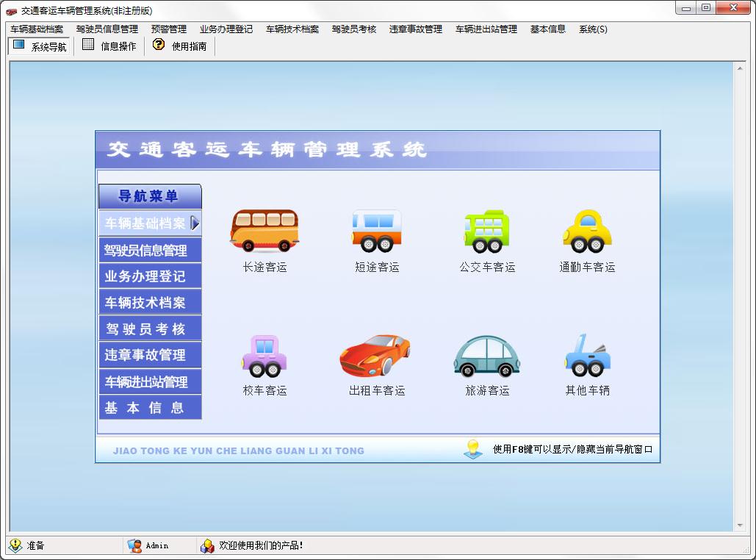The width and height of the screenshot is (756, 560).
Task: Select the green 公交车客运 bus icon
Action: tap(487, 231)
